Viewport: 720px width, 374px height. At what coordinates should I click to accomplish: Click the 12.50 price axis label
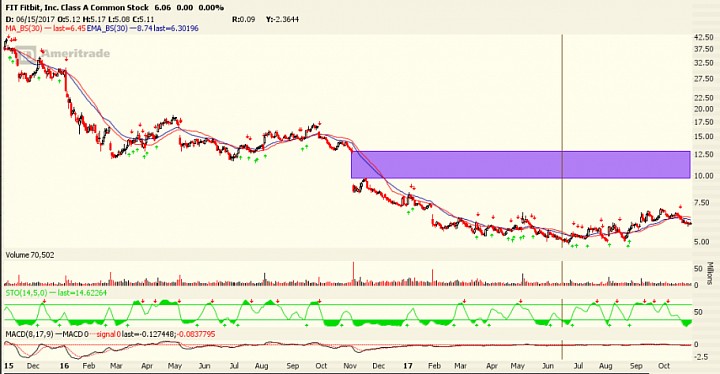704,154
